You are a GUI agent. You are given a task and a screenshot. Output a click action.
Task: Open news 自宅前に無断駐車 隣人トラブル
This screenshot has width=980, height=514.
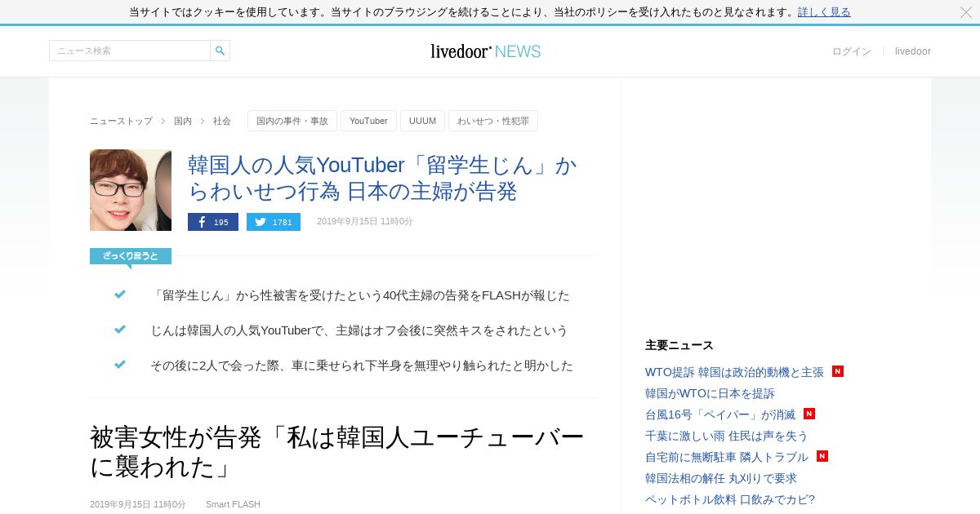pyautogui.click(x=727, y=457)
